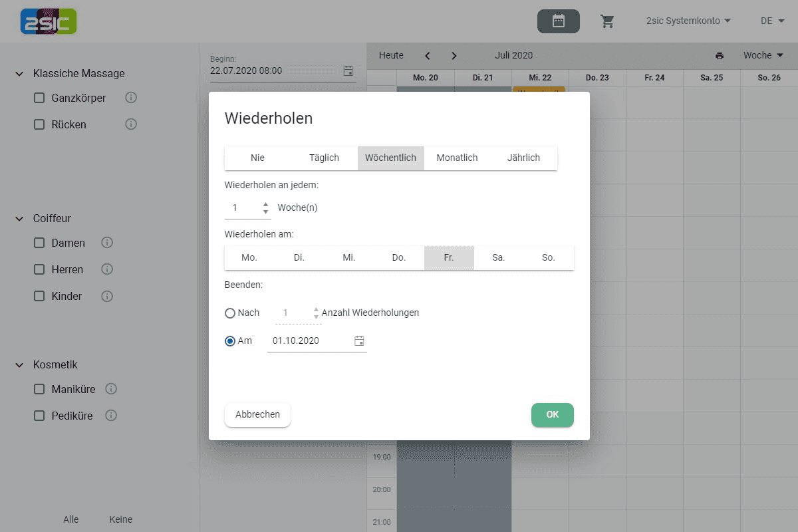Click the print icon in calendar toolbar
The image size is (798, 532).
(720, 56)
